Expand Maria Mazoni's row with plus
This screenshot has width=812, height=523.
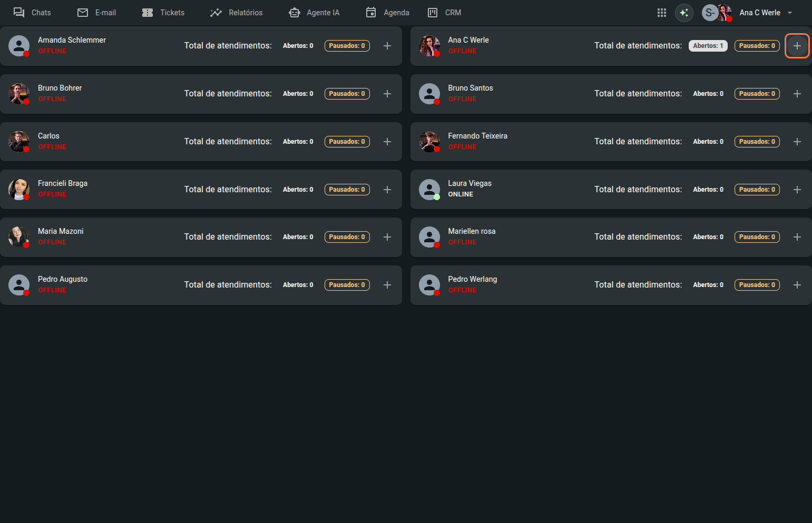[387, 237]
